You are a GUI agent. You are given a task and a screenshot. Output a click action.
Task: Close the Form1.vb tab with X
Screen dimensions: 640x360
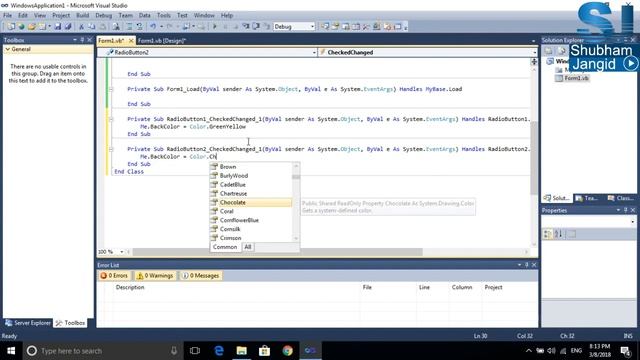131,41
